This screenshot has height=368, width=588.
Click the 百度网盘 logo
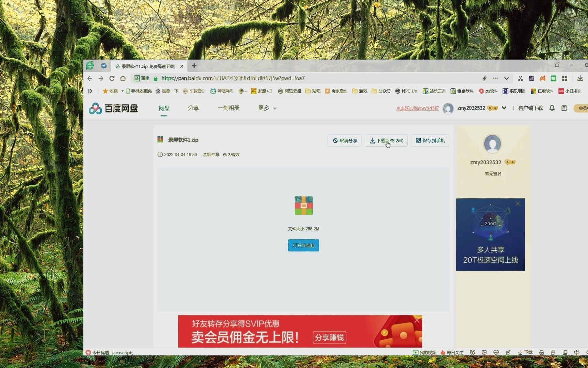point(113,108)
